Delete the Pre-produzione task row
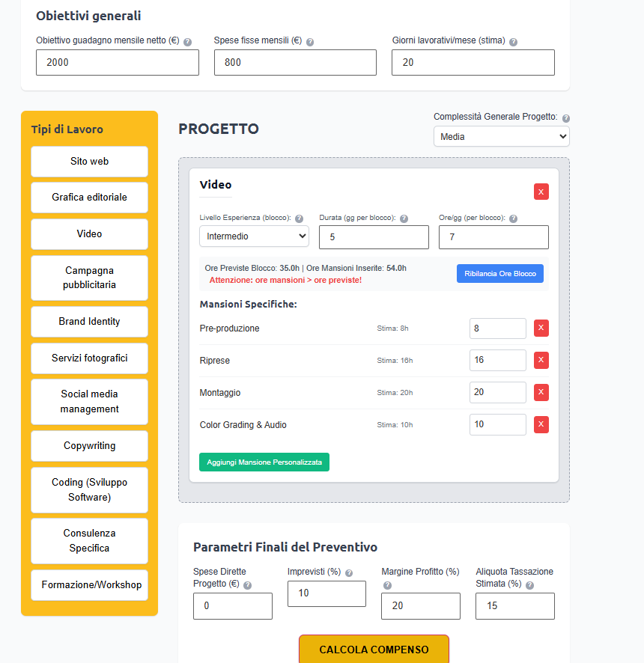Screen dimensions: 644x663 (541, 329)
